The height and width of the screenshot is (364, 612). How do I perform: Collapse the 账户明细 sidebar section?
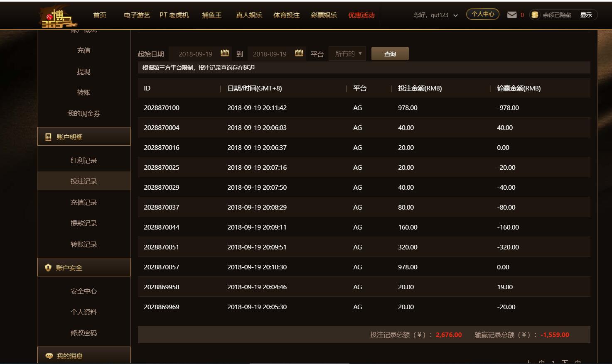[x=84, y=137]
